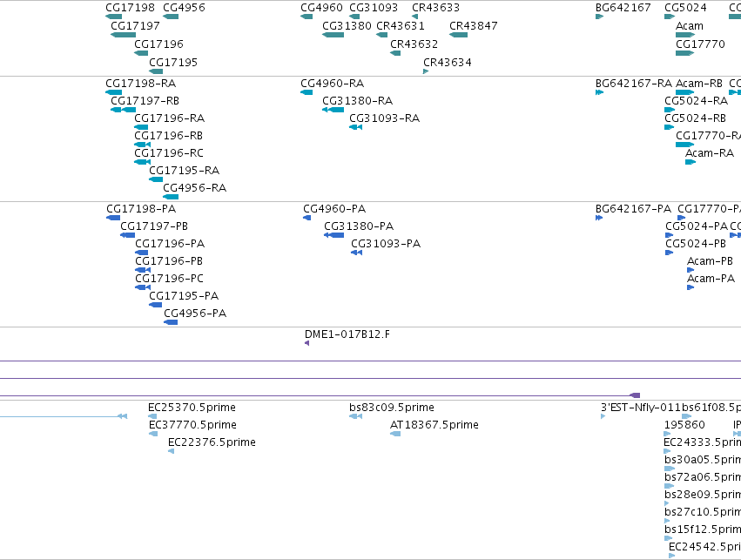Select the bs83c09.5prime EST label
Viewport: 741px width, 560px height.
point(392,408)
